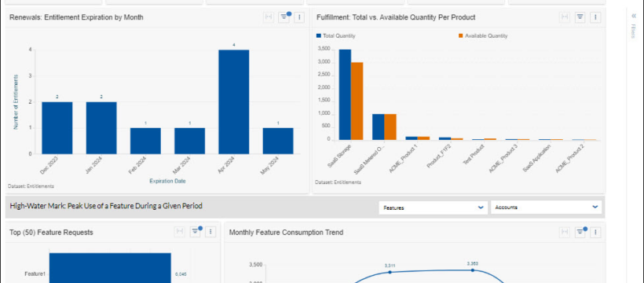Open more options menu on Fulfillment chart
The image size is (644, 283).
(595, 17)
